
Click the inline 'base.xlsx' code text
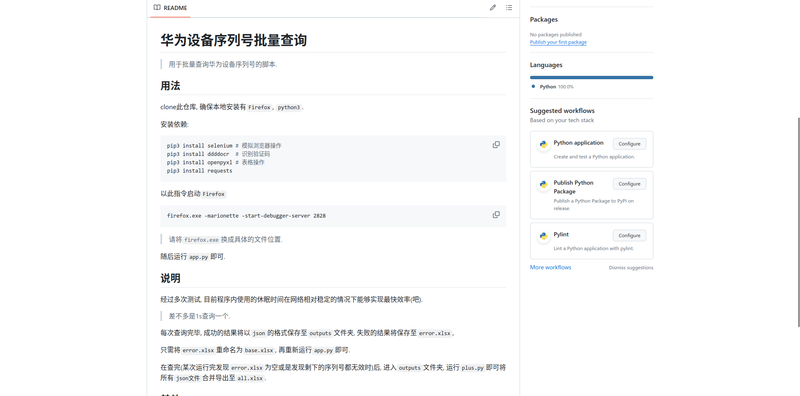[259, 351]
